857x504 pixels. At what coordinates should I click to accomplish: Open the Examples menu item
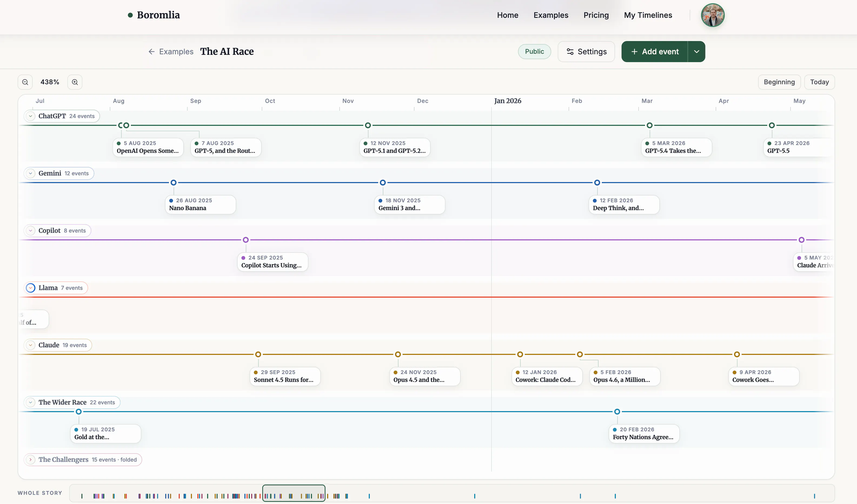point(551,15)
